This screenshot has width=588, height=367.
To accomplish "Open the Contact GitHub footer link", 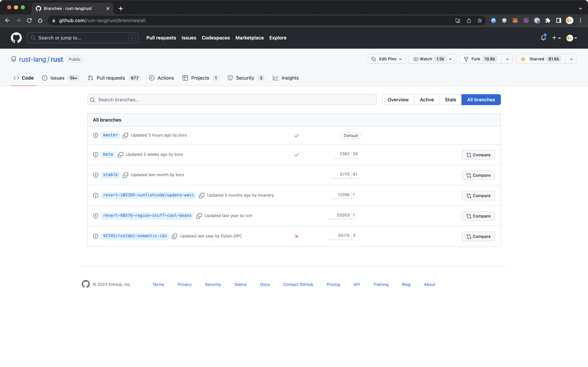I will point(298,284).
